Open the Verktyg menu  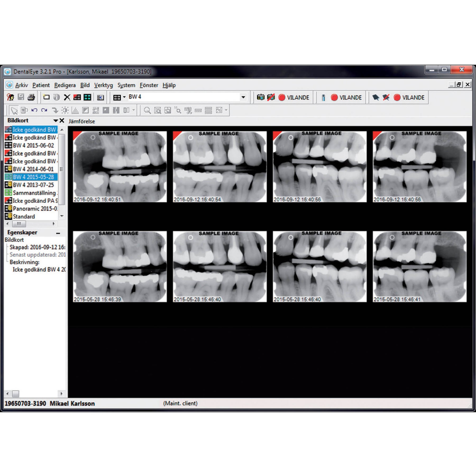(x=103, y=85)
